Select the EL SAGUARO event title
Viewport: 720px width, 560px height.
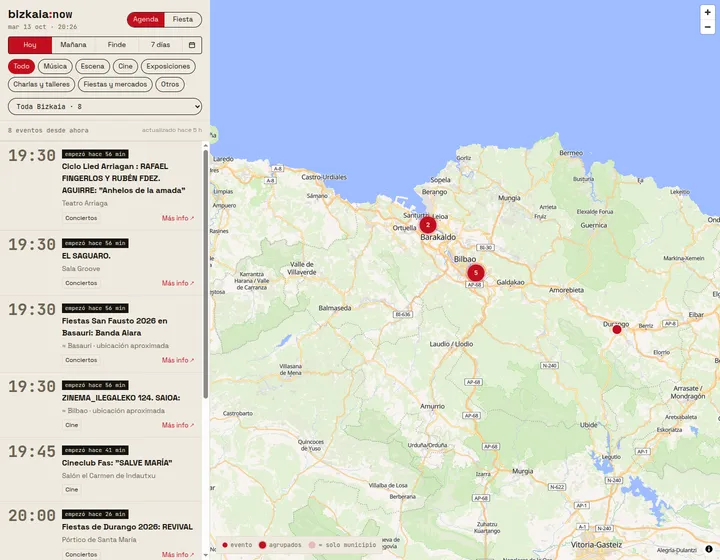pos(86,256)
